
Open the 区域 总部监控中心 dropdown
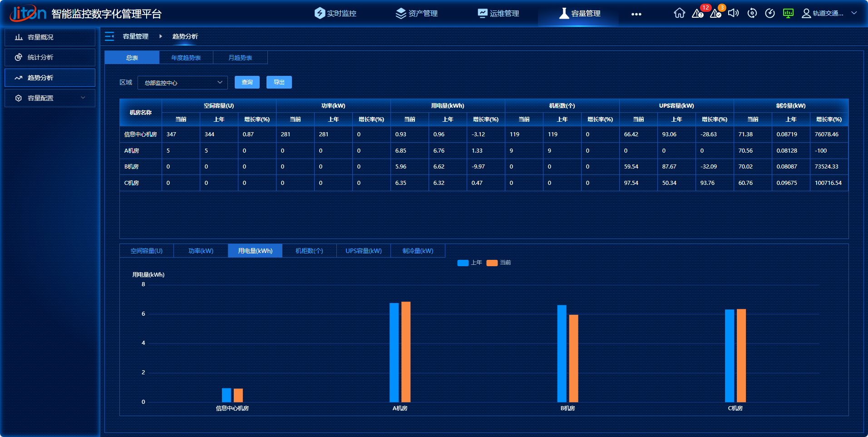[x=182, y=83]
